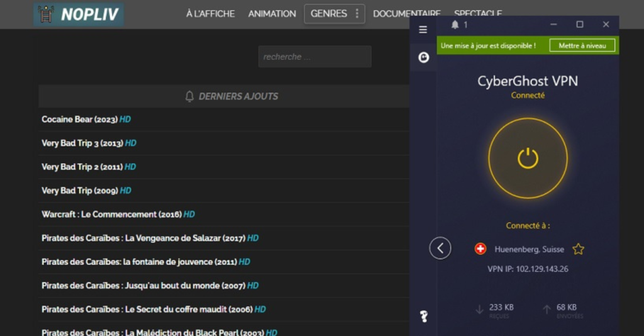Open the help question mark icon
The image size is (644, 336).
pyautogui.click(x=423, y=316)
